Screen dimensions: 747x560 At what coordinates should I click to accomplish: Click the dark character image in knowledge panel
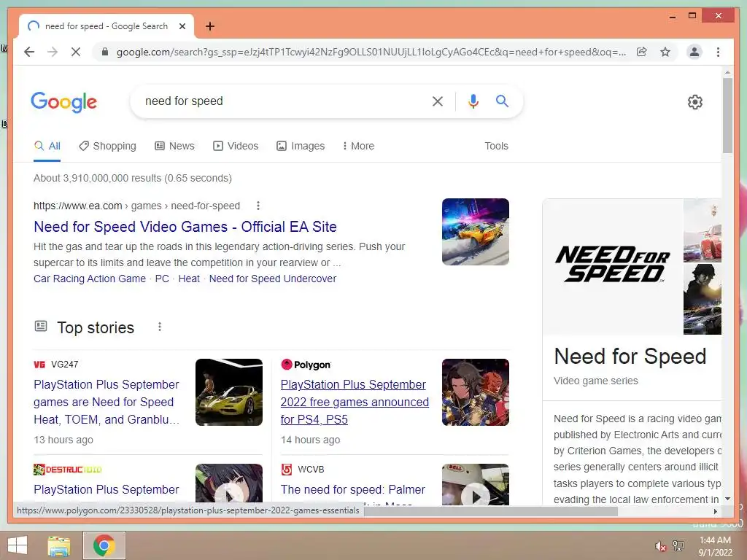[x=703, y=299]
